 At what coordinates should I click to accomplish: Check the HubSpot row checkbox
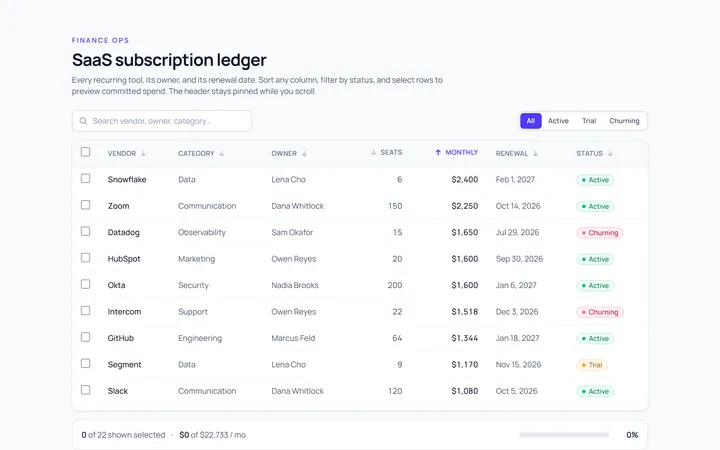click(85, 258)
